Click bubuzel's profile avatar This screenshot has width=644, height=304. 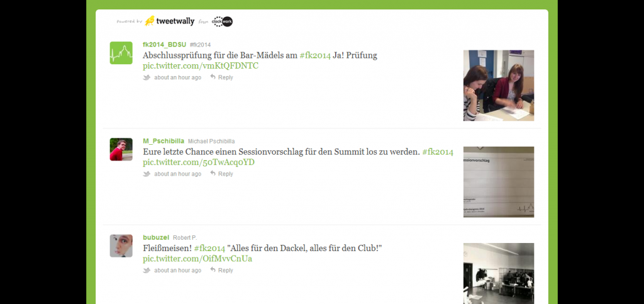121,245
